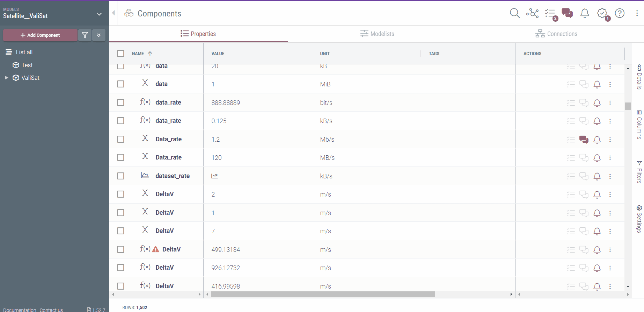Open comments for DeltaV 2 m/s row
Viewport: 644px width, 312px height.
click(x=584, y=194)
